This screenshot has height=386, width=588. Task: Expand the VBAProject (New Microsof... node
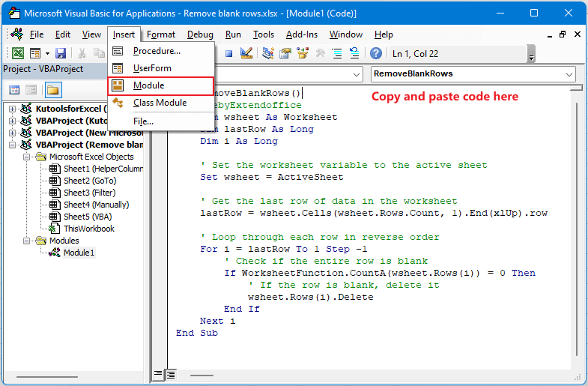click(13, 133)
